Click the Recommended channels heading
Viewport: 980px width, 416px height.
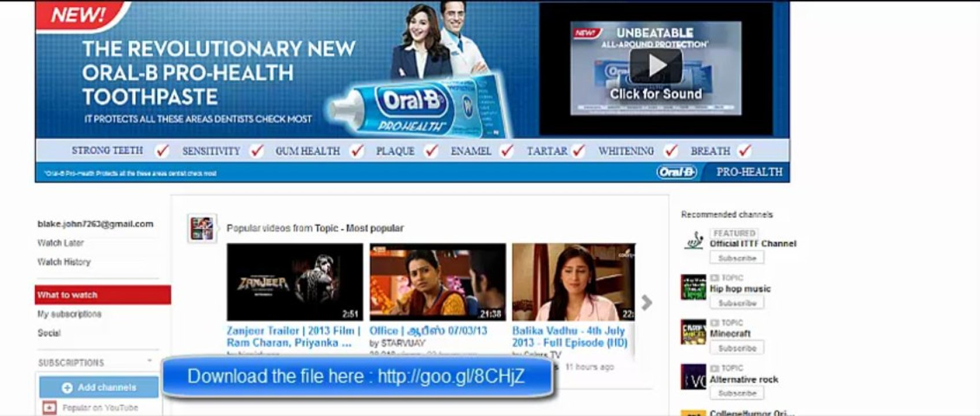click(x=727, y=214)
